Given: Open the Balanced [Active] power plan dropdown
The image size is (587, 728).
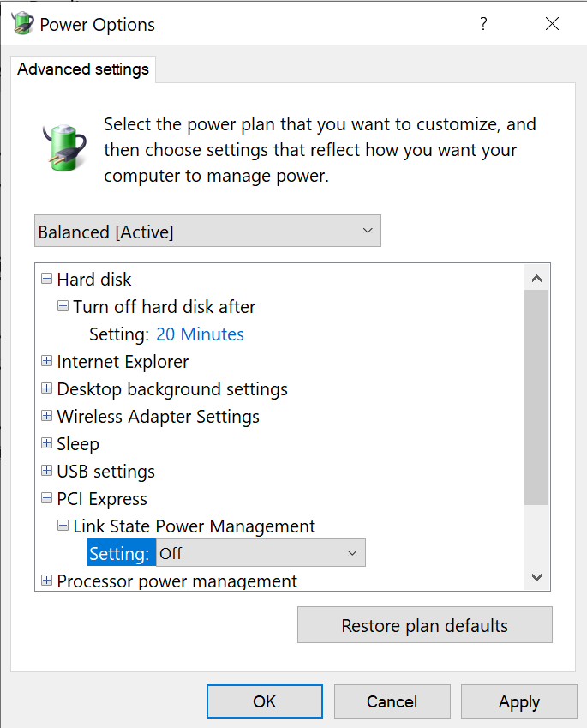Looking at the screenshot, I should [x=207, y=232].
